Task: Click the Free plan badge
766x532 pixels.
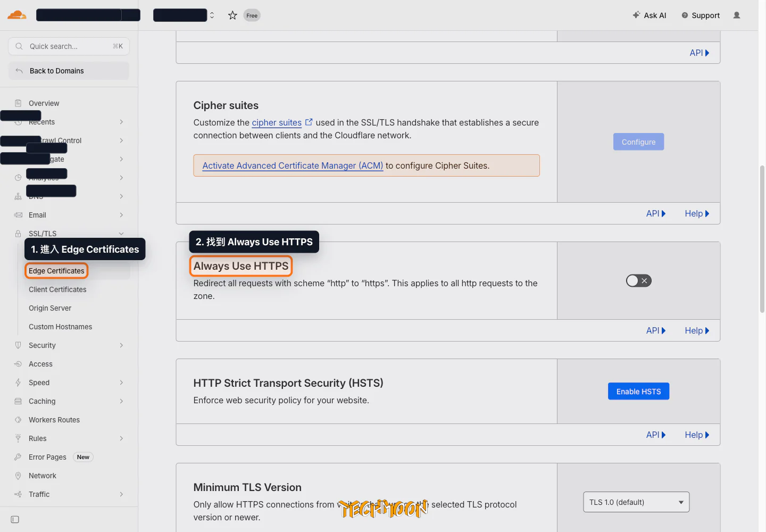Action: pos(252,15)
